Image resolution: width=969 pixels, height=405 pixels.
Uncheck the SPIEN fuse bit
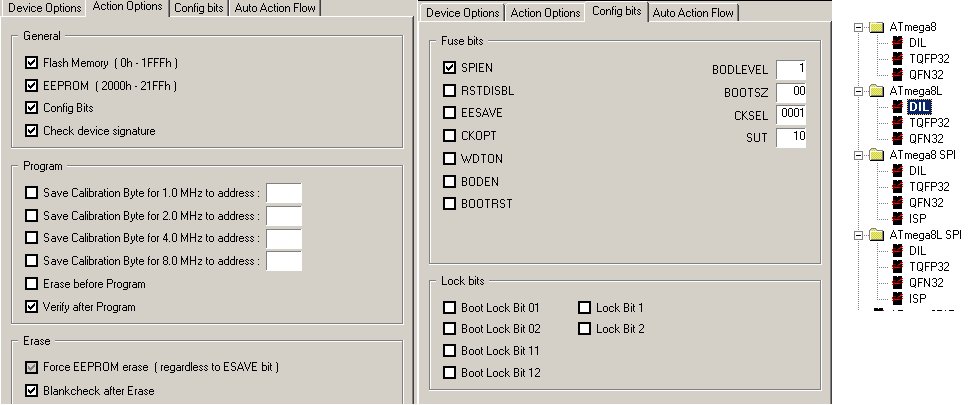point(449,67)
